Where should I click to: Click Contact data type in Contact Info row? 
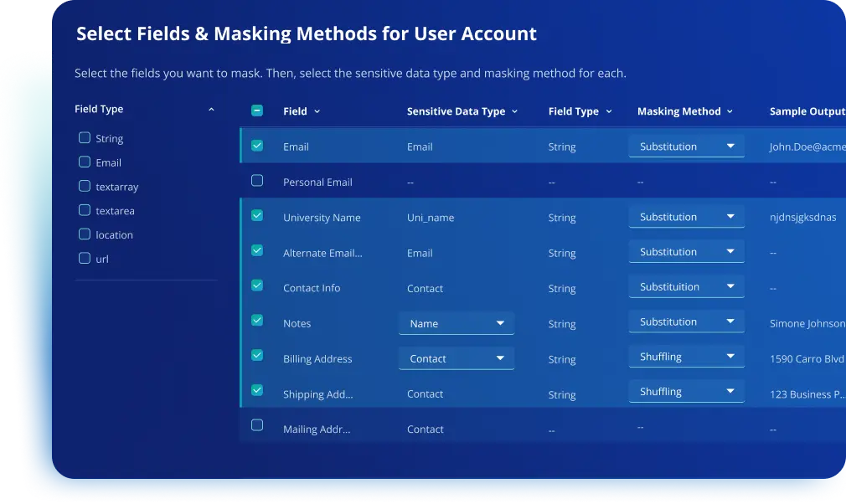426,288
